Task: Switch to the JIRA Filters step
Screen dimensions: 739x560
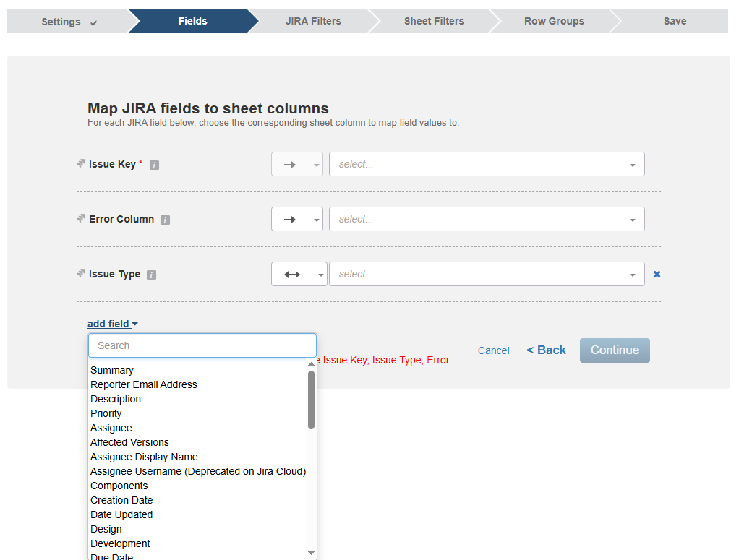Action: (x=313, y=21)
